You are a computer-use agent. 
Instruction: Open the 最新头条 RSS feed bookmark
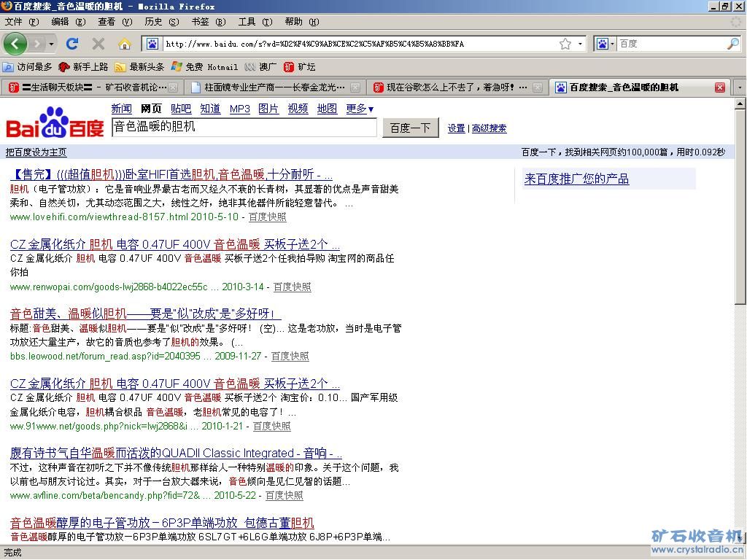pos(139,66)
